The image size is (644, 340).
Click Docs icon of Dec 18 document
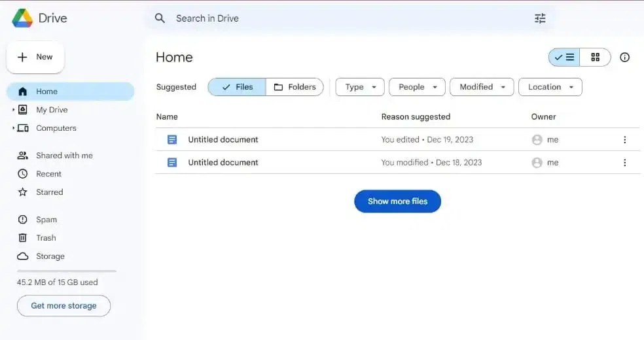click(172, 162)
